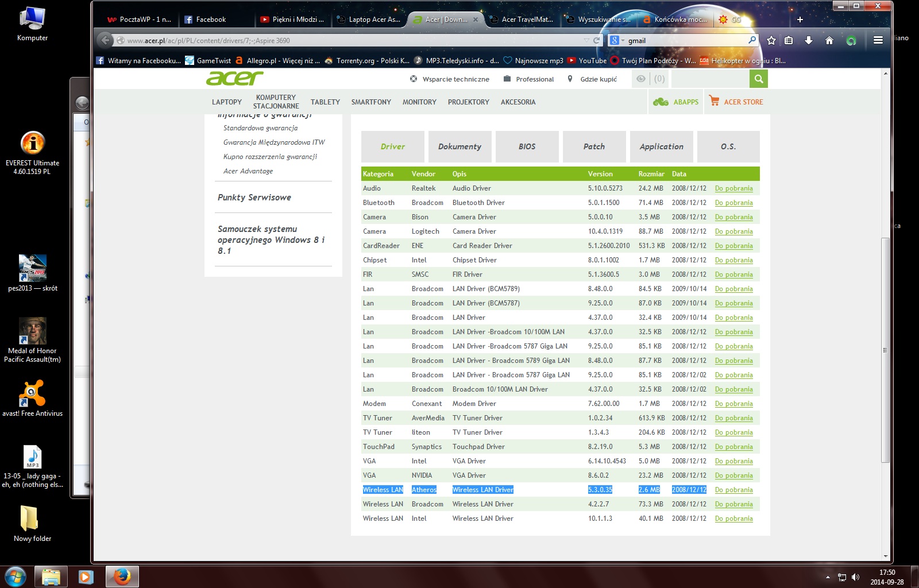This screenshot has width=919, height=588.
Task: Switch to the Acer TravelMat... tab
Action: coord(522,20)
